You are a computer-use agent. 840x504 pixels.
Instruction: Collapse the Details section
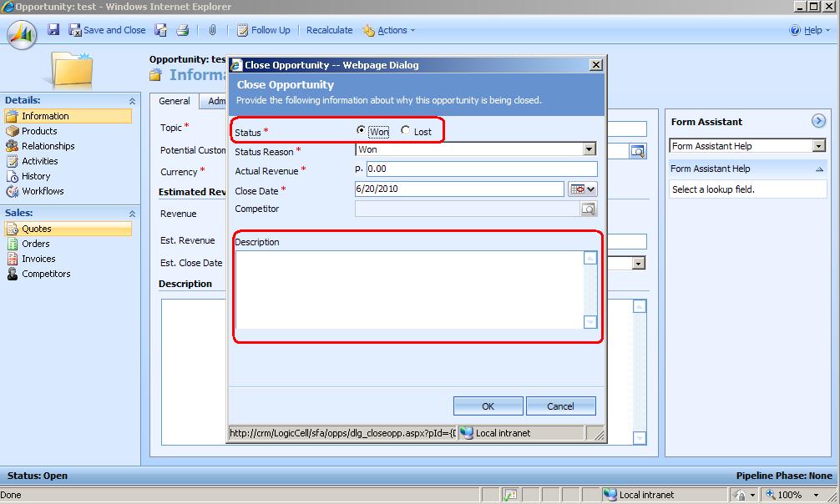click(132, 101)
